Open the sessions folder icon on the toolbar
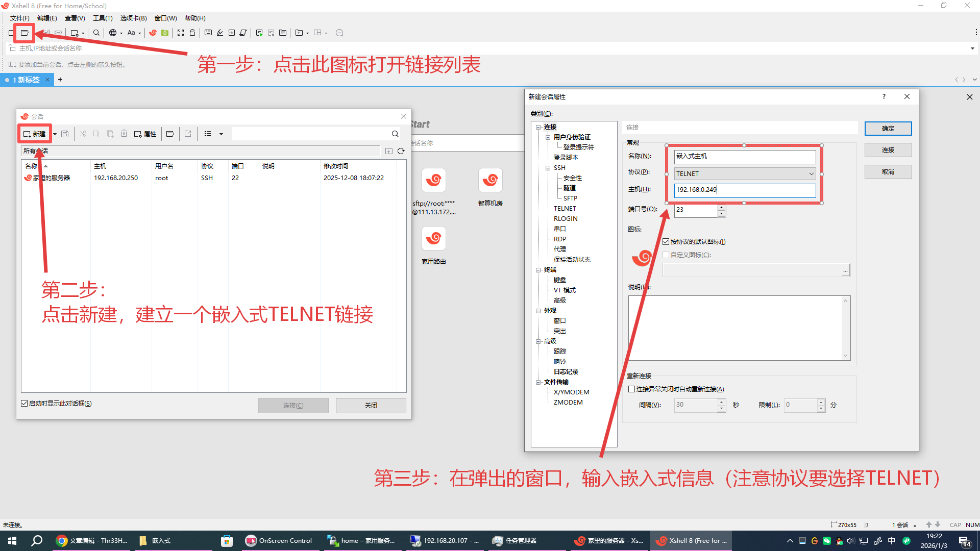980x551 pixels. [24, 33]
